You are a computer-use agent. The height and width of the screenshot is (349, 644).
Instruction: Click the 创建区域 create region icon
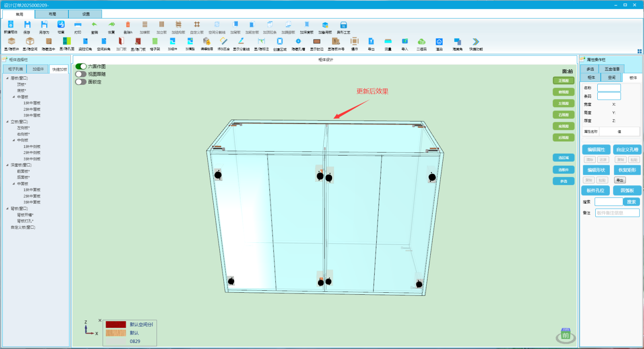tap(280, 41)
